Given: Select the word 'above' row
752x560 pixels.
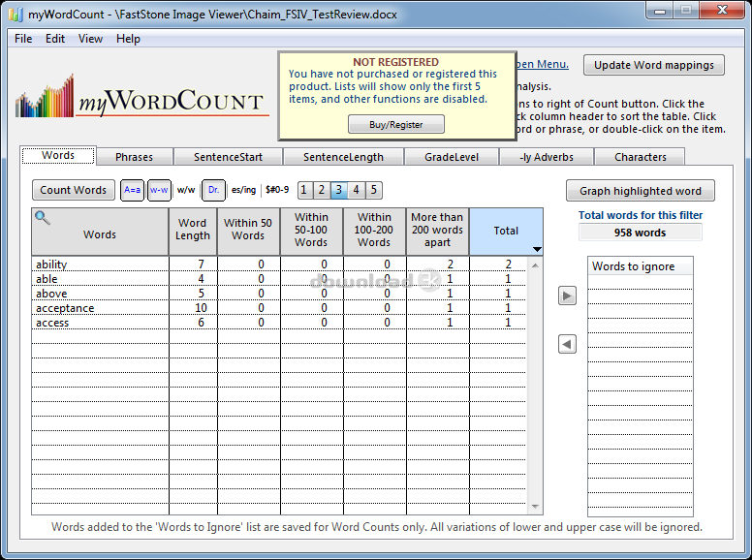Looking at the screenshot, I should pos(279,294).
